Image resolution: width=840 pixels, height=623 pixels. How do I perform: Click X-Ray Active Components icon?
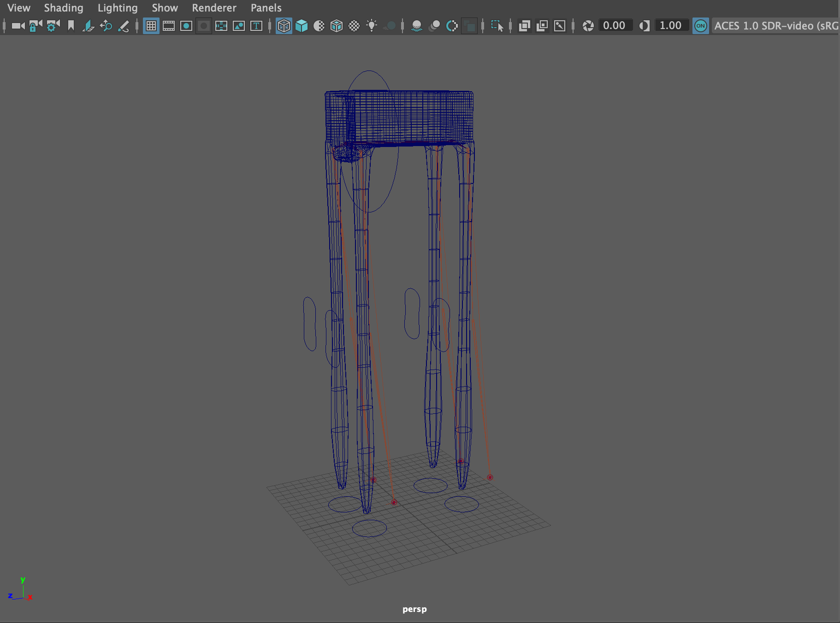542,26
